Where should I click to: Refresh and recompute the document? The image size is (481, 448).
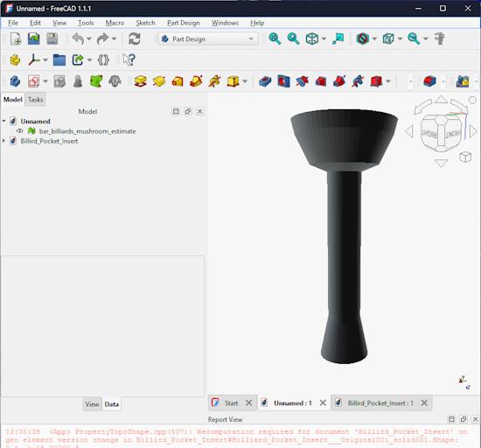tap(135, 39)
